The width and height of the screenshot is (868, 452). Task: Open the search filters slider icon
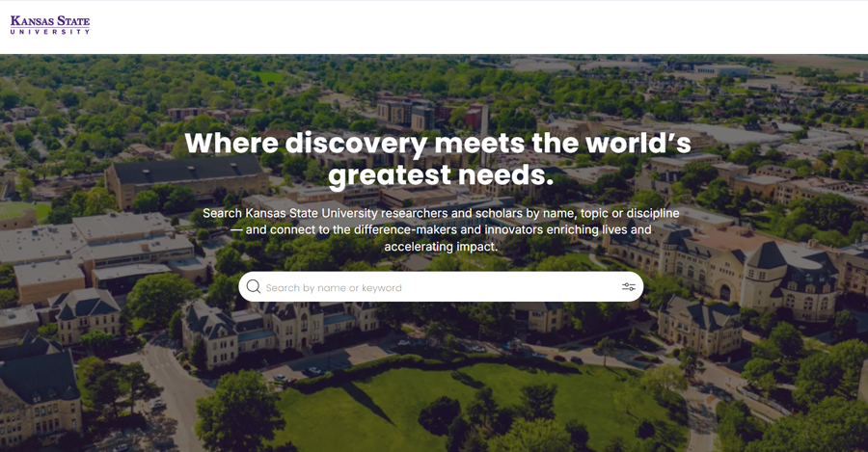tap(628, 286)
